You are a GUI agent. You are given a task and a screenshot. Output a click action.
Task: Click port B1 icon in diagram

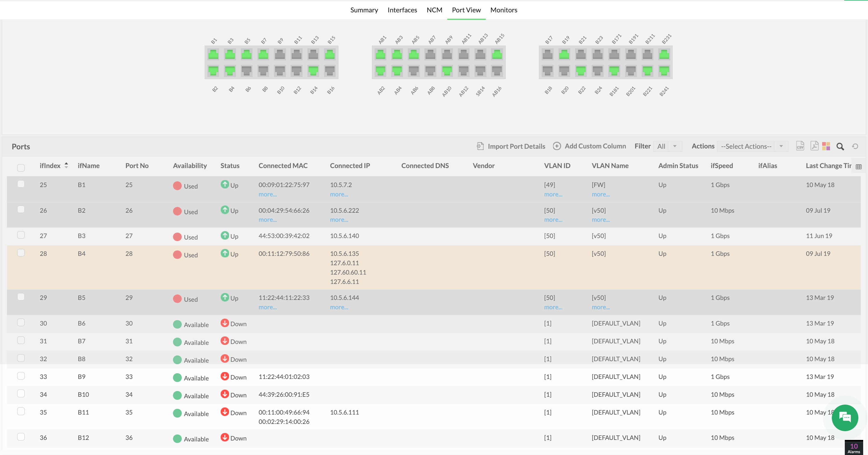click(213, 54)
